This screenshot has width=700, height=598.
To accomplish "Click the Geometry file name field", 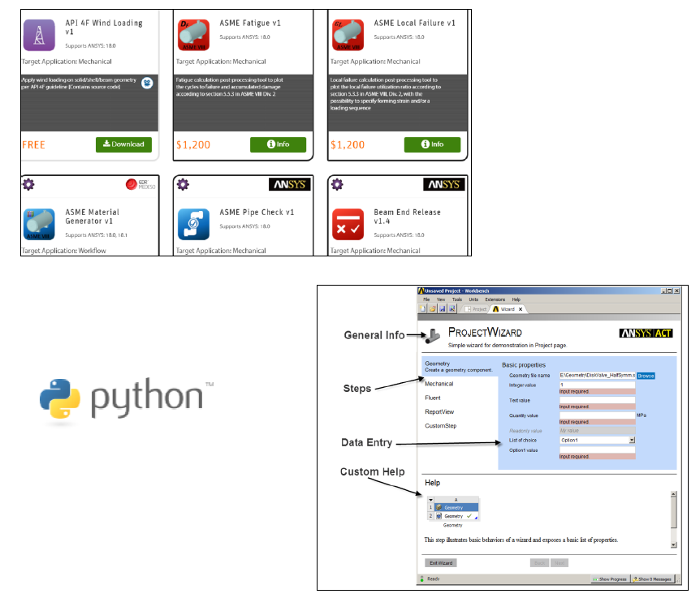I will (x=598, y=376).
